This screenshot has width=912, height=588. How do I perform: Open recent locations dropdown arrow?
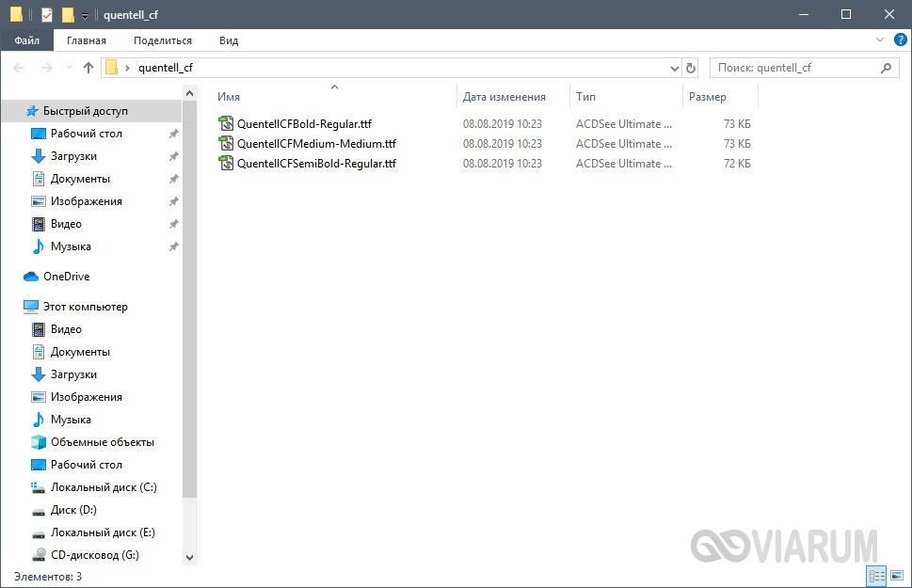coord(69,68)
